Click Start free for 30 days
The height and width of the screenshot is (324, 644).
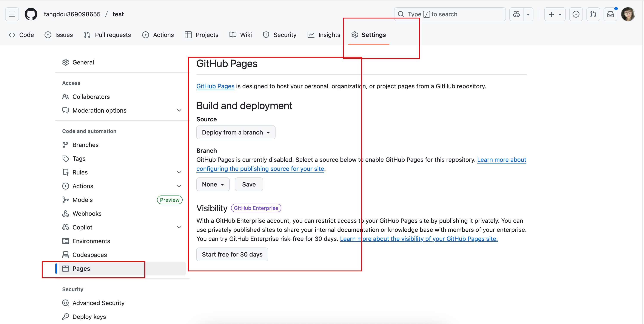tap(232, 254)
